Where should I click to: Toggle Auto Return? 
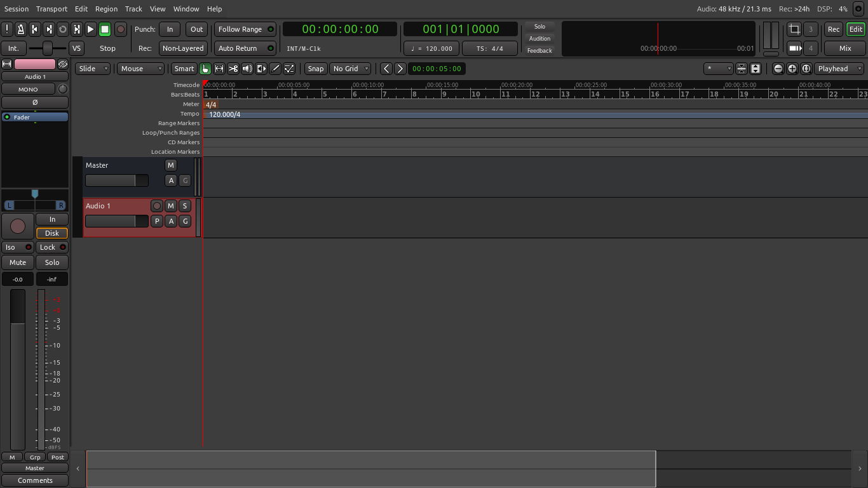point(245,48)
